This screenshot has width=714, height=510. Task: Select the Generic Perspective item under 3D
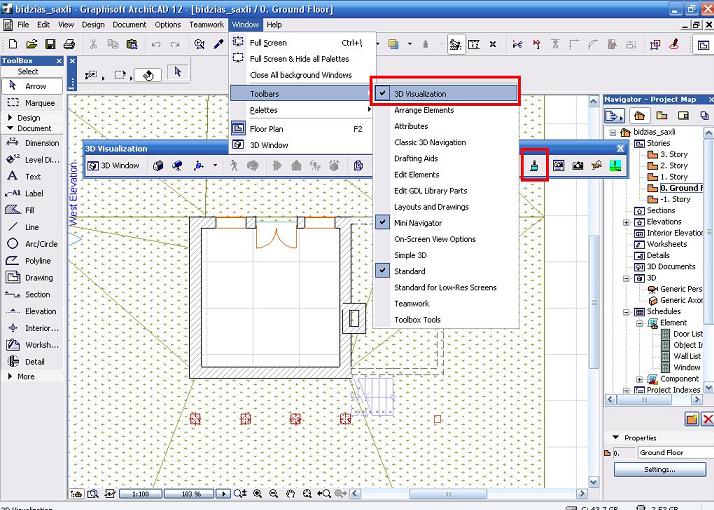tap(675, 289)
